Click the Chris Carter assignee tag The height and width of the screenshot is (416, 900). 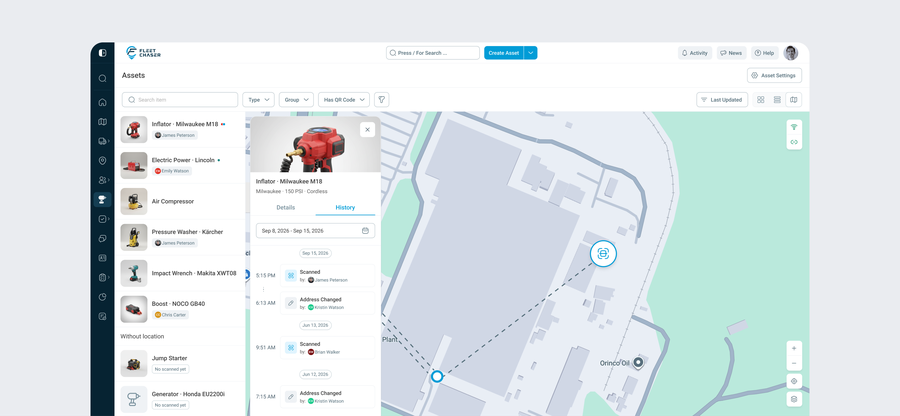170,315
